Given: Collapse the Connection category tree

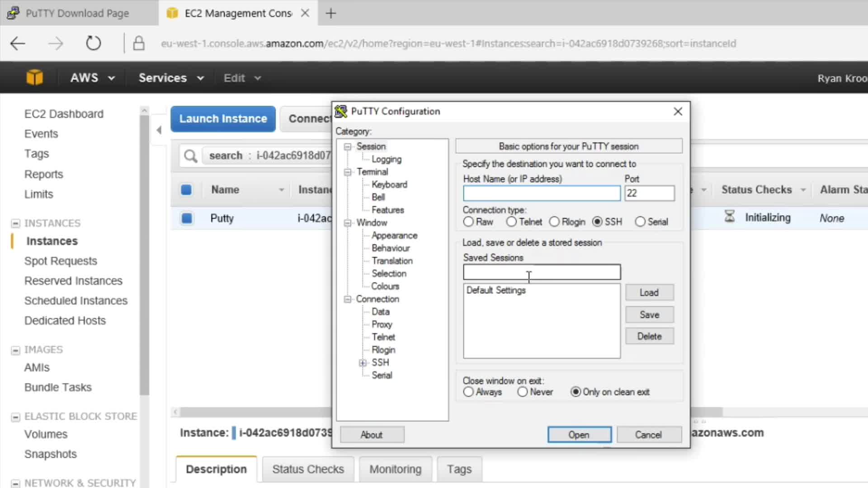Looking at the screenshot, I should pos(348,299).
